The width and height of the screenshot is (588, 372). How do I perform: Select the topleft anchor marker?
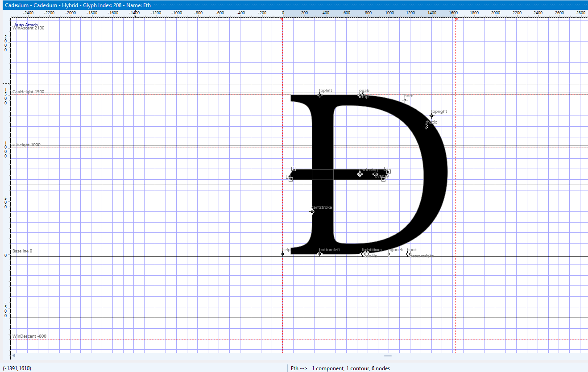click(319, 95)
